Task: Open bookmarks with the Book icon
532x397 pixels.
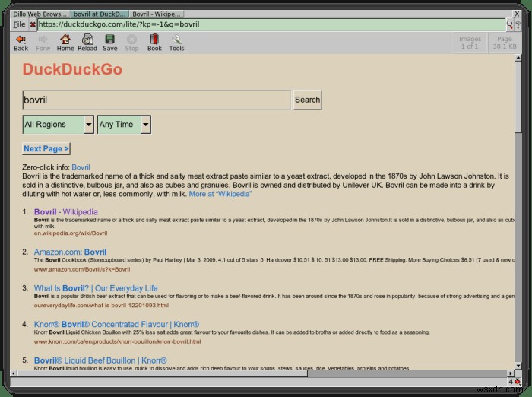Action: [x=154, y=43]
